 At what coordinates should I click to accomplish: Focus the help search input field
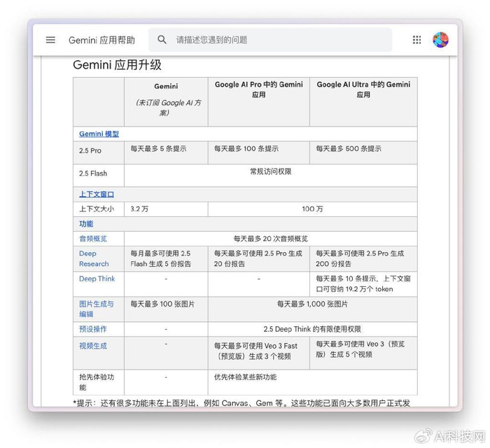270,40
